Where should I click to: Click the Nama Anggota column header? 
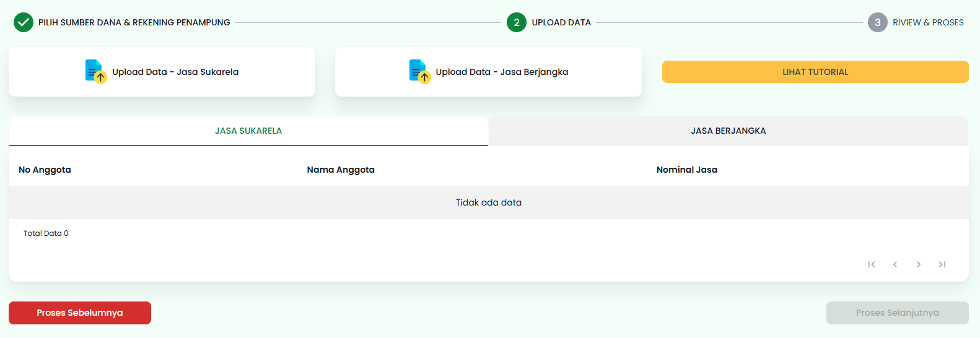coord(341,170)
